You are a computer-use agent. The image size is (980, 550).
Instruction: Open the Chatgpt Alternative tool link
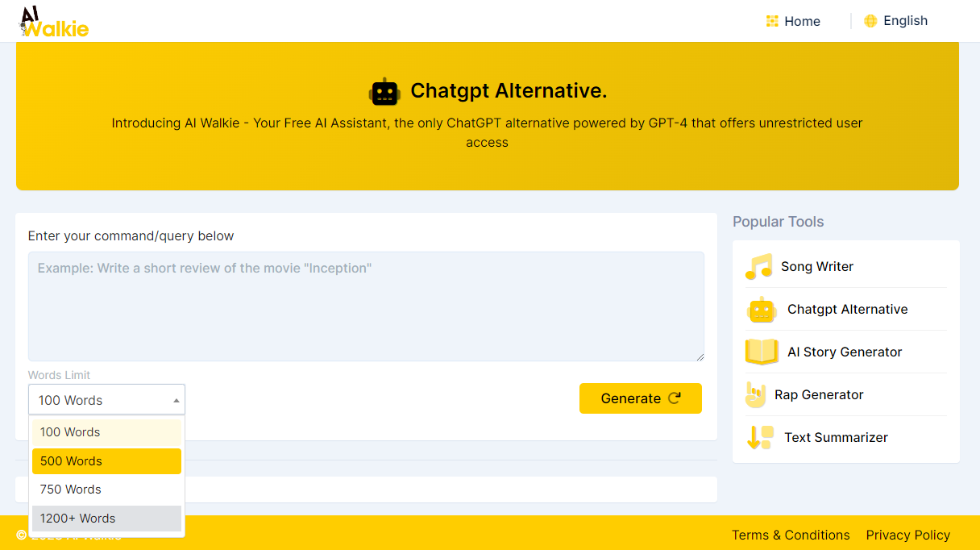tap(848, 310)
